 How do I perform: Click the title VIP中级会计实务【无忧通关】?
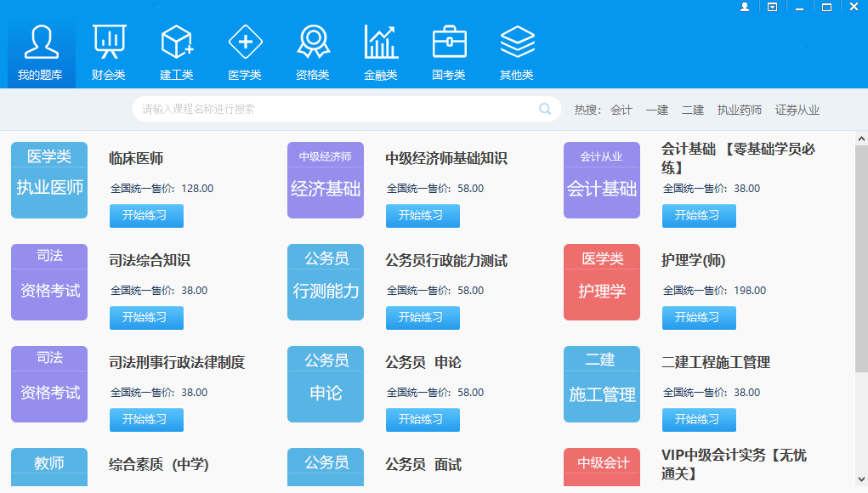[x=734, y=464]
